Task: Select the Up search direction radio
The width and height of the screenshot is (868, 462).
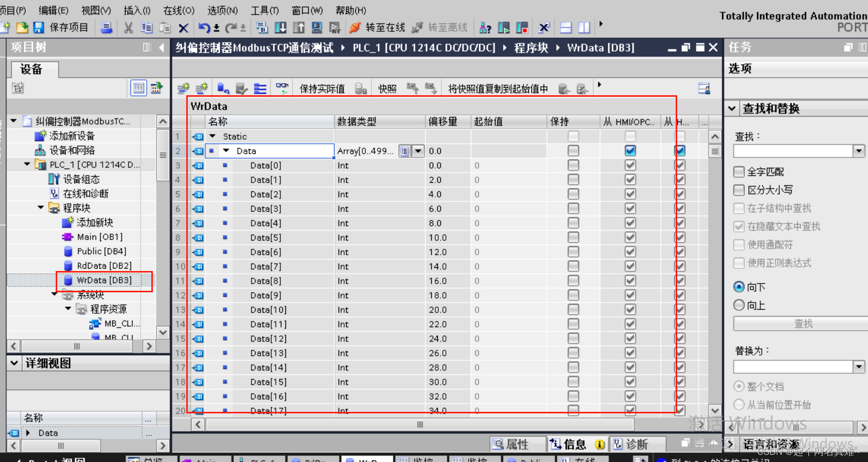Action: (739, 305)
